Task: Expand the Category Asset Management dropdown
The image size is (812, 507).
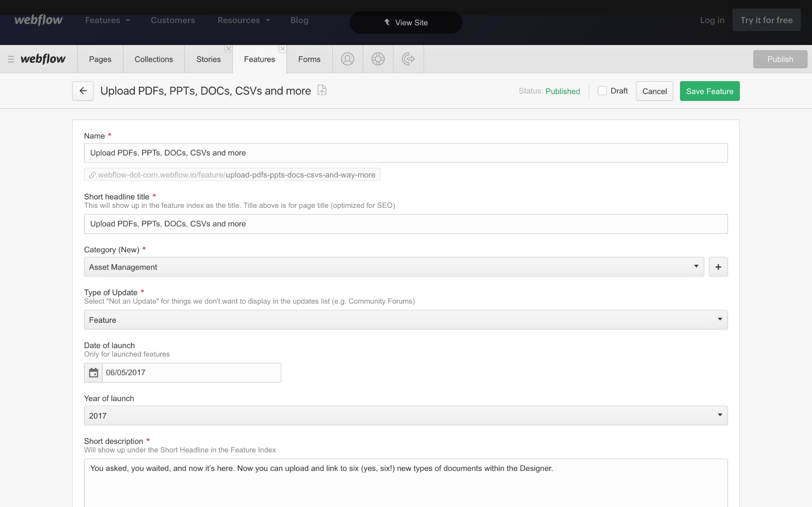Action: (x=394, y=267)
